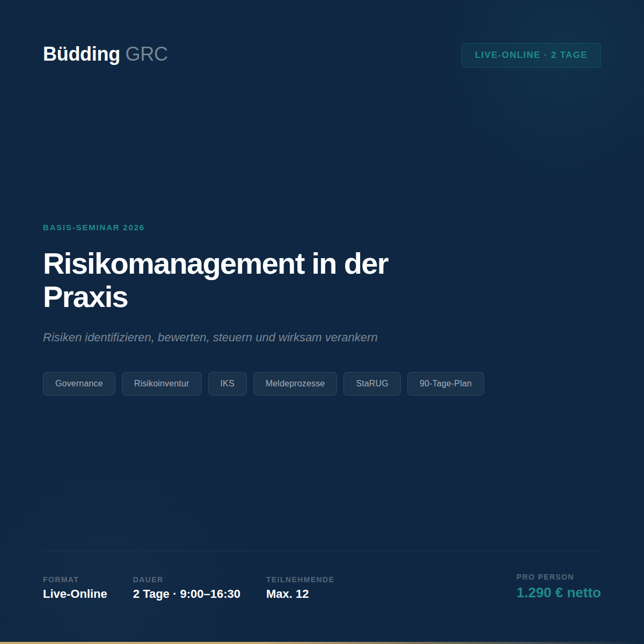Click the 2 Tage · 9:00–16:30 value
The height and width of the screenshot is (644, 644).
tap(187, 594)
